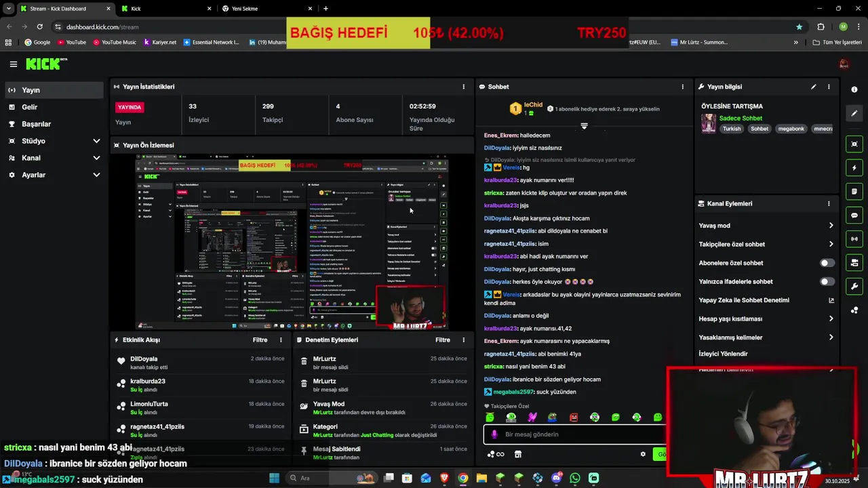The width and height of the screenshot is (868, 488).
Task: Go to Başarılar in sidebar
Action: (54, 124)
